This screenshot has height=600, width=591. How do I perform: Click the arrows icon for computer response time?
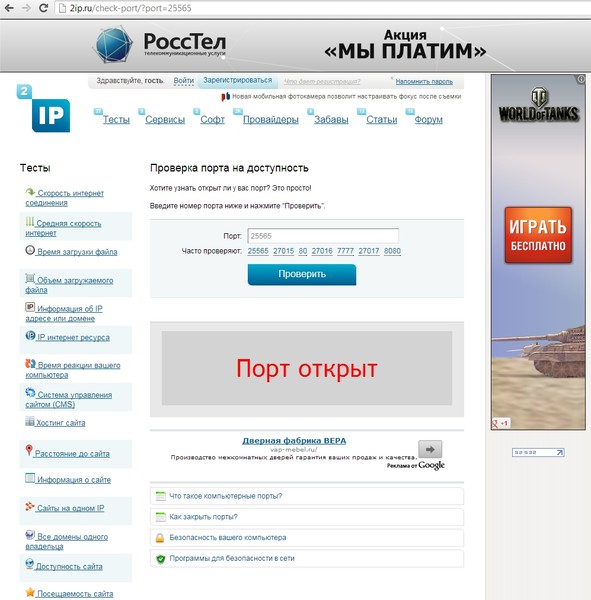(30, 364)
